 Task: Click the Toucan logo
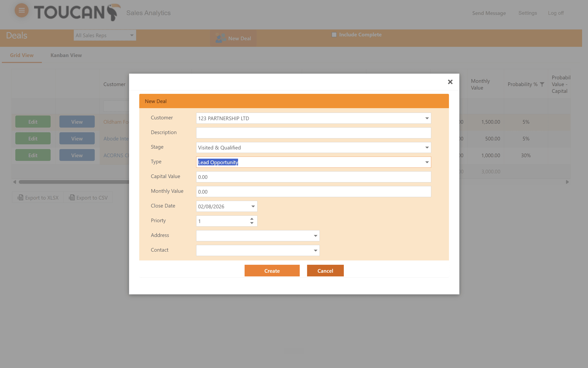77,12
